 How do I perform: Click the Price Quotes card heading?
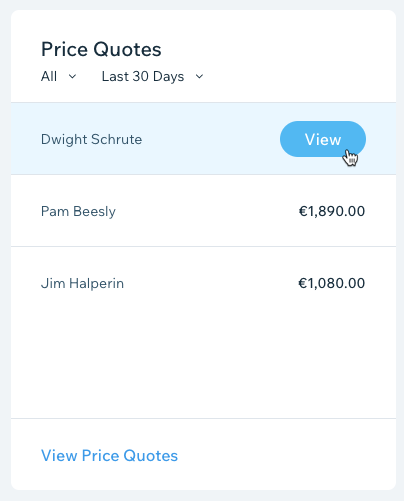point(101,49)
